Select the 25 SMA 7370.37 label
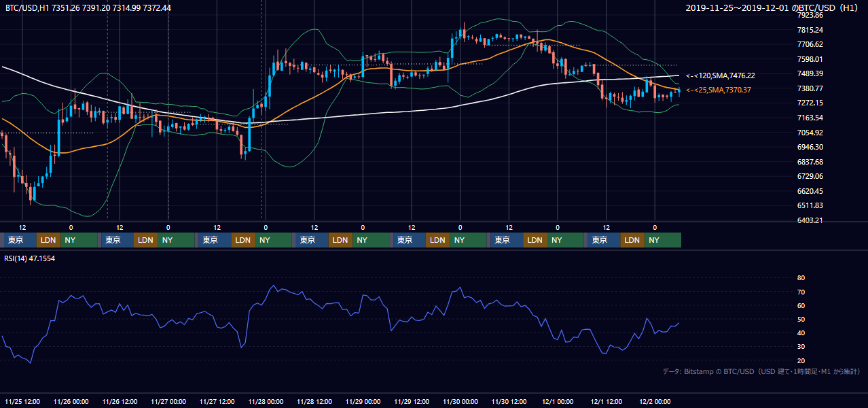The width and height of the screenshot is (868, 408). pos(719,90)
